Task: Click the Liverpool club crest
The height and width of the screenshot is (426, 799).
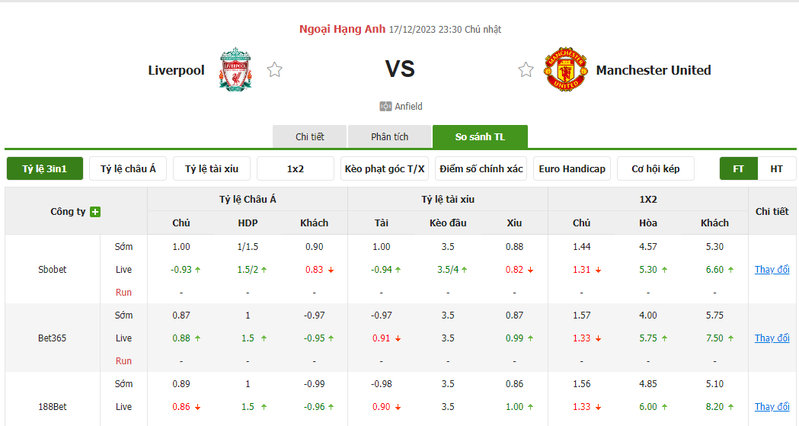Action: 235,70
